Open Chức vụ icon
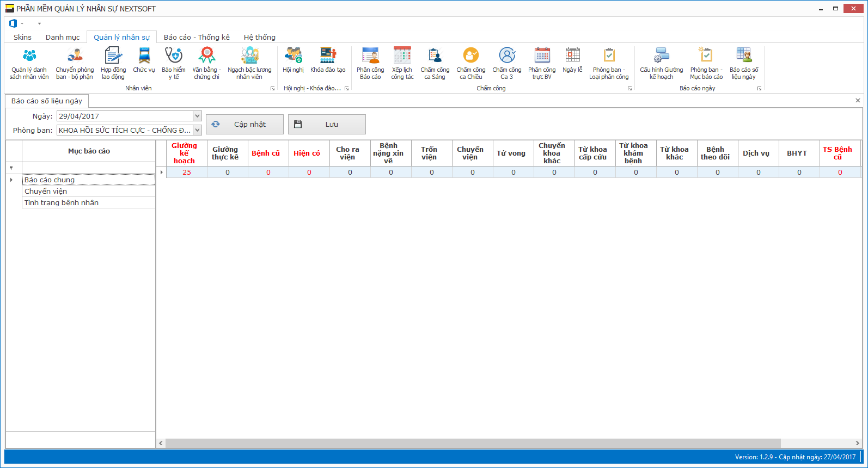Image resolution: width=868 pixels, height=468 pixels. click(144, 60)
